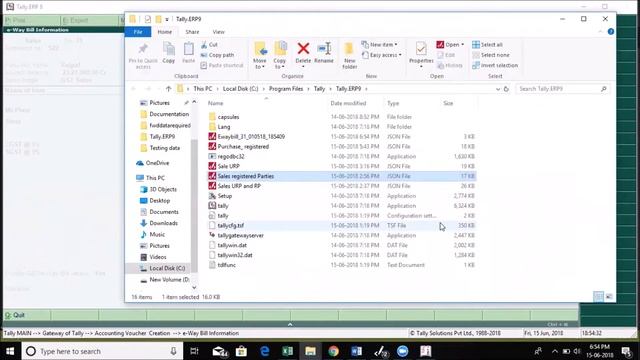The height and width of the screenshot is (360, 640).
Task: Select the Lang folder
Action: point(224,127)
